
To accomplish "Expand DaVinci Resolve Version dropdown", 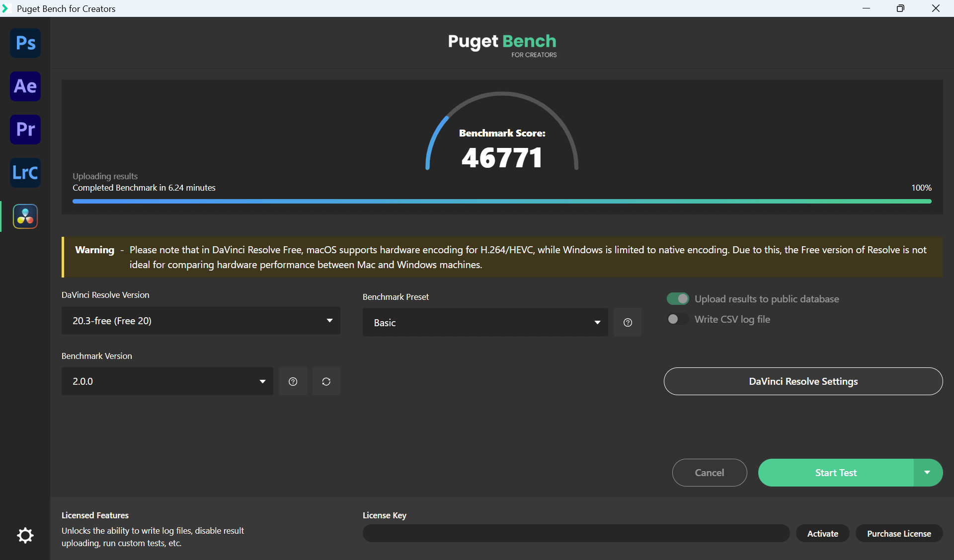I will pyautogui.click(x=201, y=321).
